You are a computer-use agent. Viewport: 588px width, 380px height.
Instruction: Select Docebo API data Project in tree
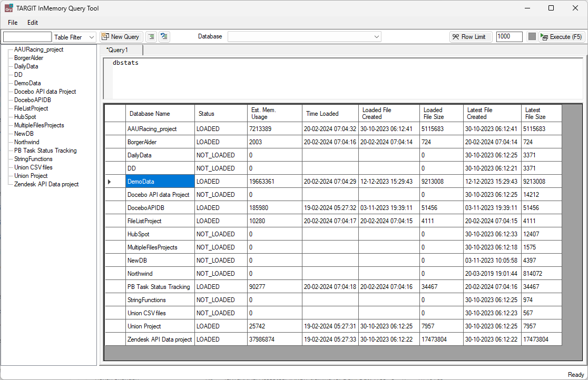[45, 92]
